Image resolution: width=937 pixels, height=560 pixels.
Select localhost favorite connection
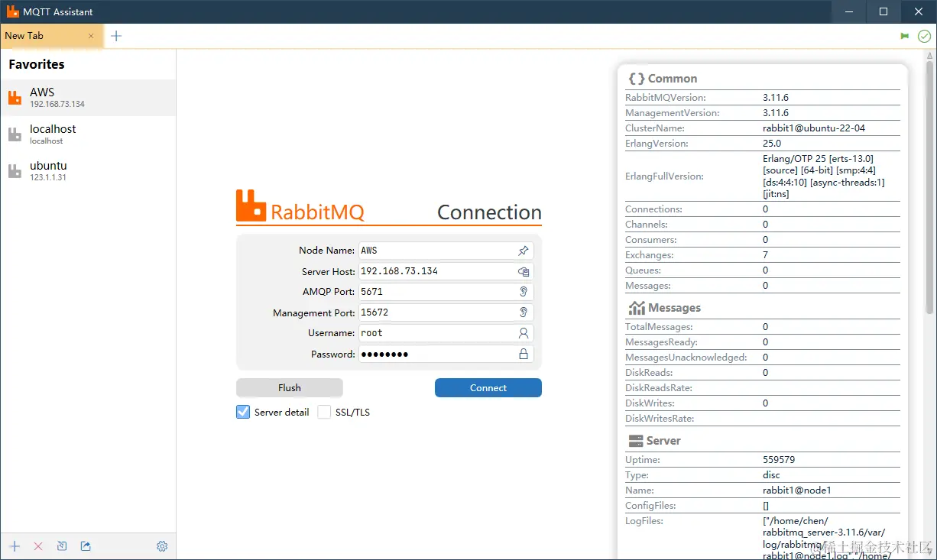[x=88, y=134]
